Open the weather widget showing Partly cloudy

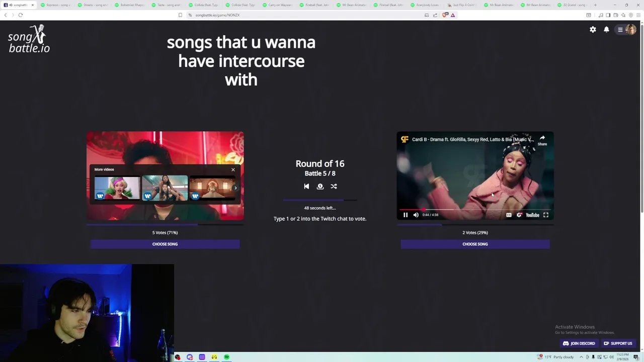pyautogui.click(x=556, y=357)
